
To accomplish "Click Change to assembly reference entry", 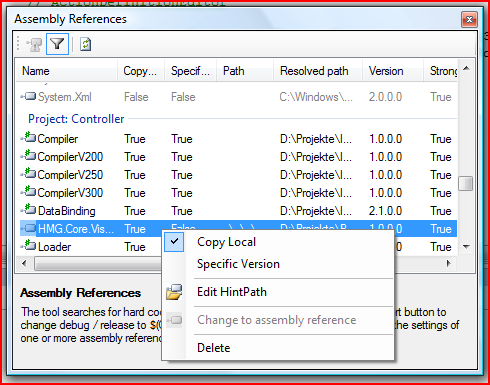I will (x=277, y=320).
